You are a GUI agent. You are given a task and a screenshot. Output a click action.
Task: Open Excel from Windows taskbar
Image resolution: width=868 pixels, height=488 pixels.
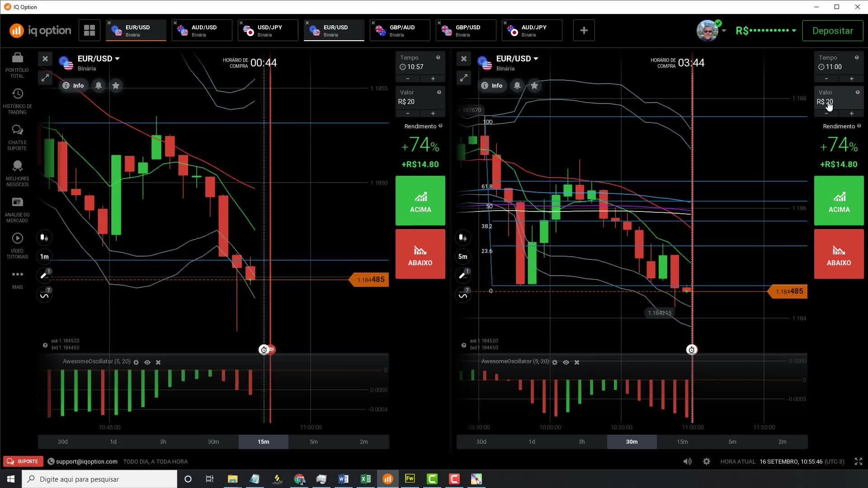pos(365,479)
